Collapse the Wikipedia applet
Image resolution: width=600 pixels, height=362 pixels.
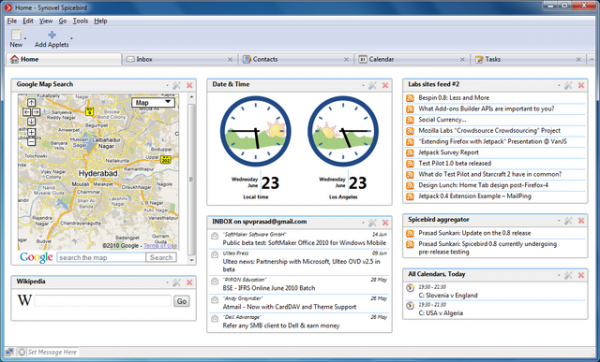pyautogui.click(x=167, y=282)
